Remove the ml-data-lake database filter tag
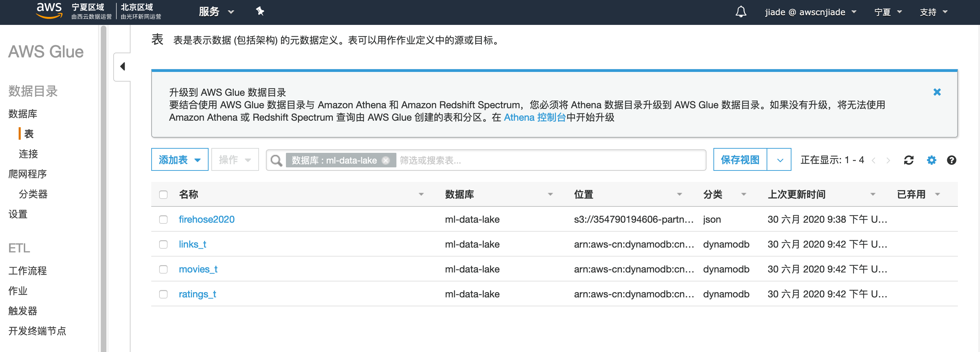 386,160
